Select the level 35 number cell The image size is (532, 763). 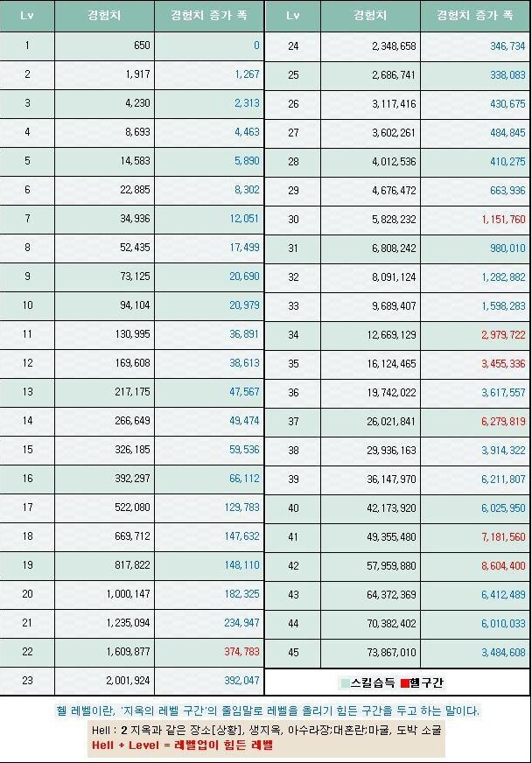(293, 364)
